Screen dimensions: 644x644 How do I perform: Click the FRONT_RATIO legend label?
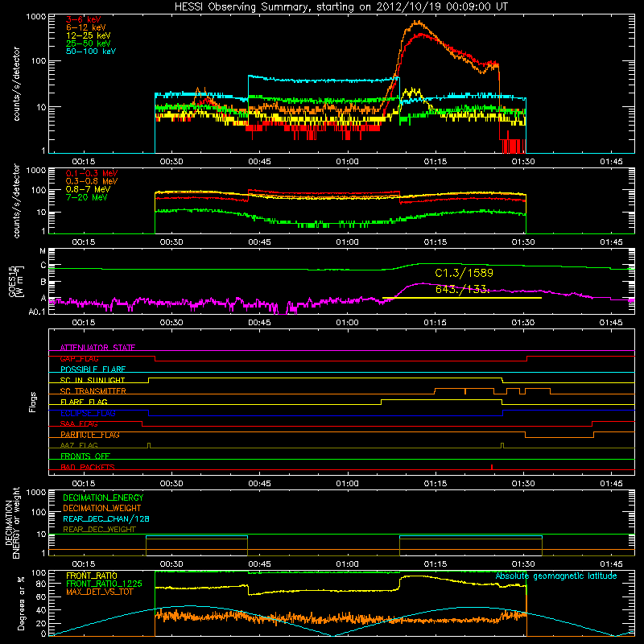[92, 576]
